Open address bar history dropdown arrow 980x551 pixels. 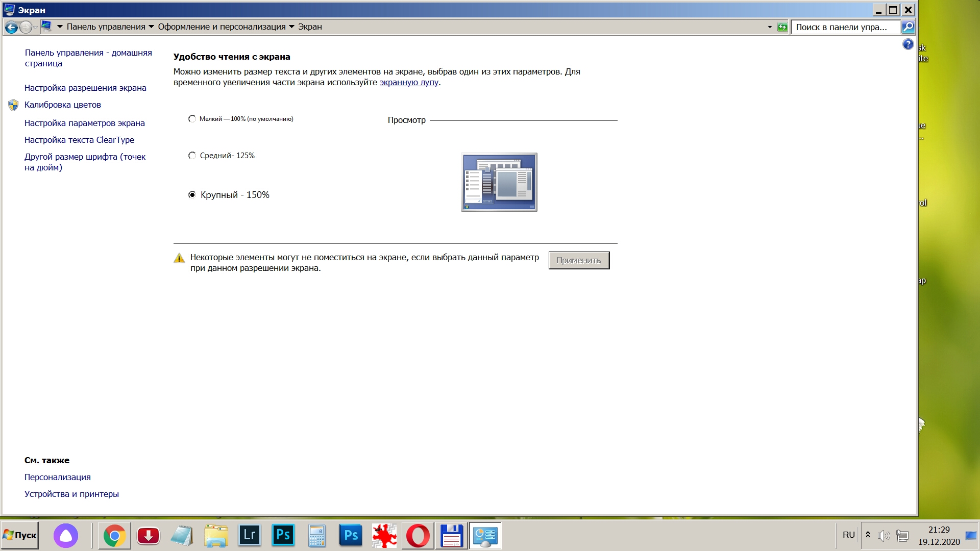[x=770, y=27]
